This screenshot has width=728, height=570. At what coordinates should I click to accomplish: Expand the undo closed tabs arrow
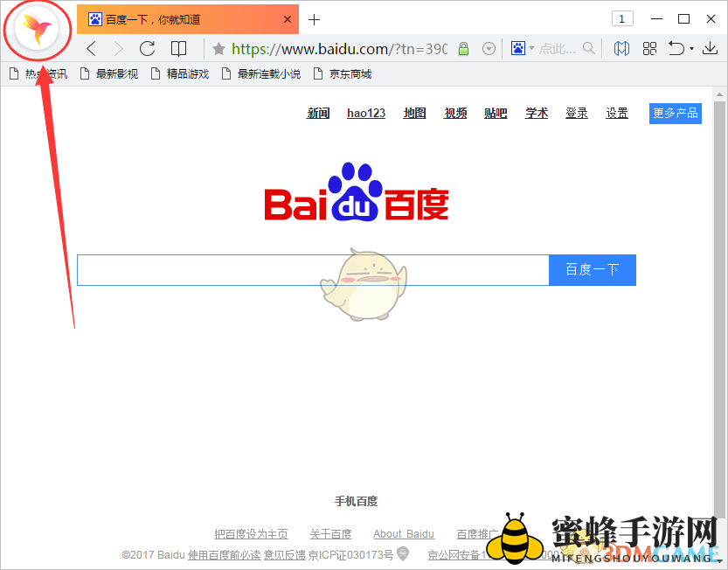[x=691, y=48]
